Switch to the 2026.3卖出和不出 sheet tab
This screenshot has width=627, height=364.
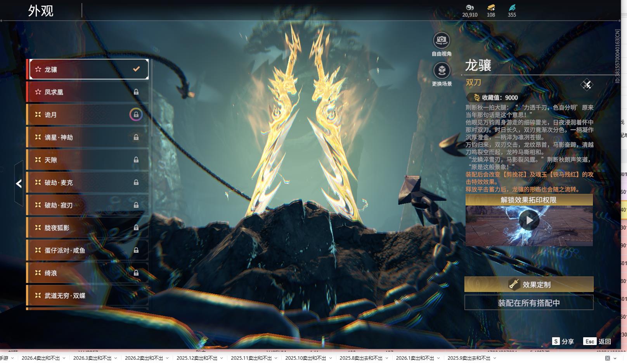(x=92, y=358)
